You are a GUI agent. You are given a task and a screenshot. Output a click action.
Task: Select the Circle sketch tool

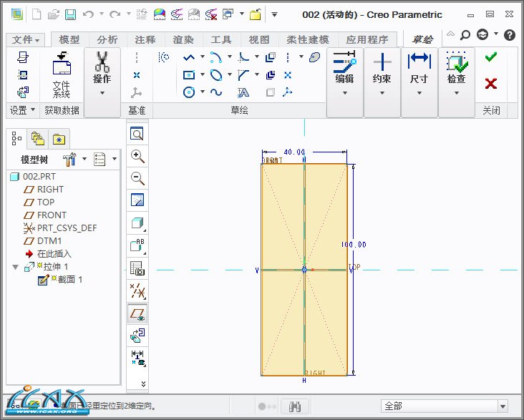190,92
